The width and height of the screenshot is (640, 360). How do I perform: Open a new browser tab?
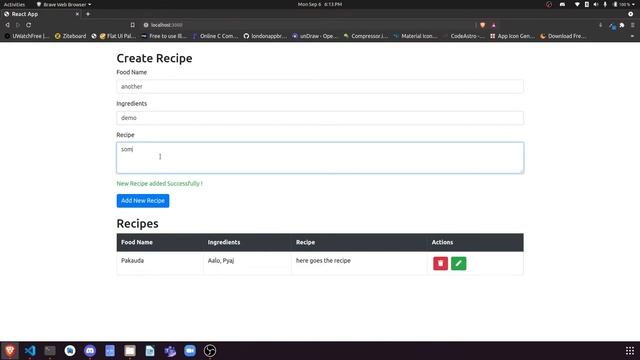[88, 14]
